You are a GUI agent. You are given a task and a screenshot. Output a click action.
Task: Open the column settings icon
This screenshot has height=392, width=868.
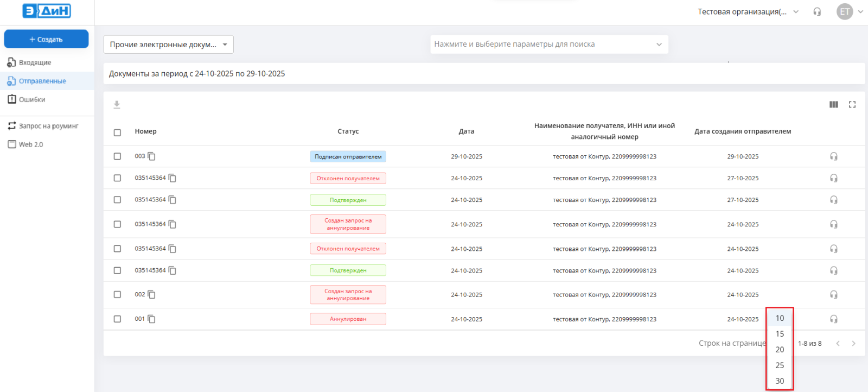tap(834, 105)
